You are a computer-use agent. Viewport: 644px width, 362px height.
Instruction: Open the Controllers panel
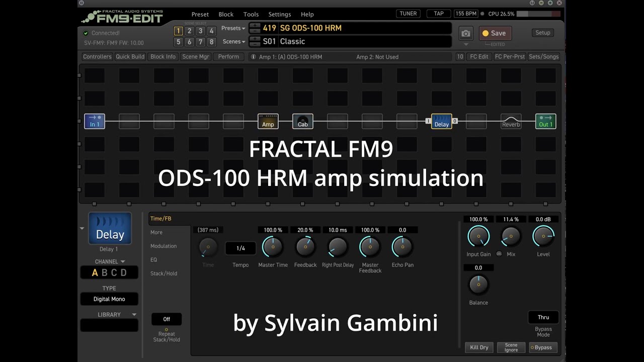pyautogui.click(x=97, y=57)
